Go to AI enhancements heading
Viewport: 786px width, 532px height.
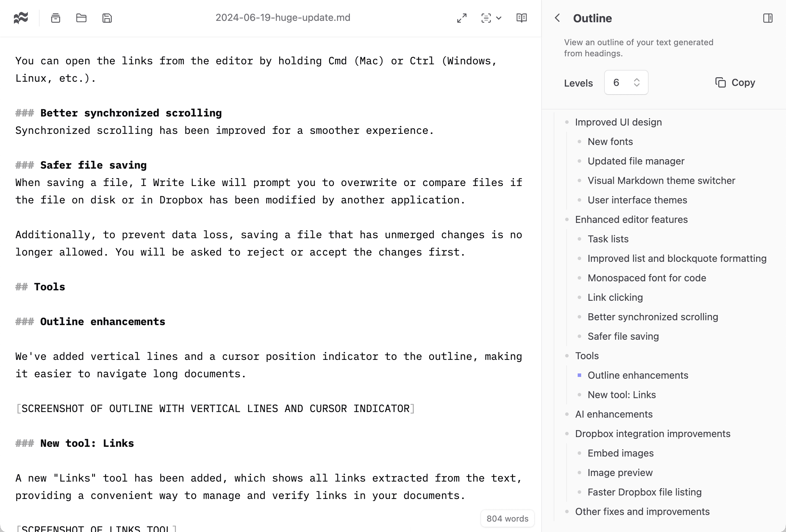pyautogui.click(x=614, y=414)
